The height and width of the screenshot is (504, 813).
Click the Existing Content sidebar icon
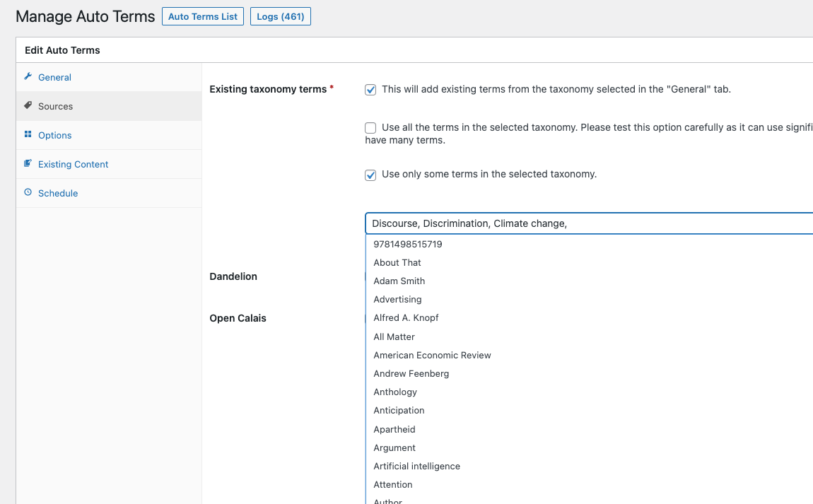[x=28, y=163]
